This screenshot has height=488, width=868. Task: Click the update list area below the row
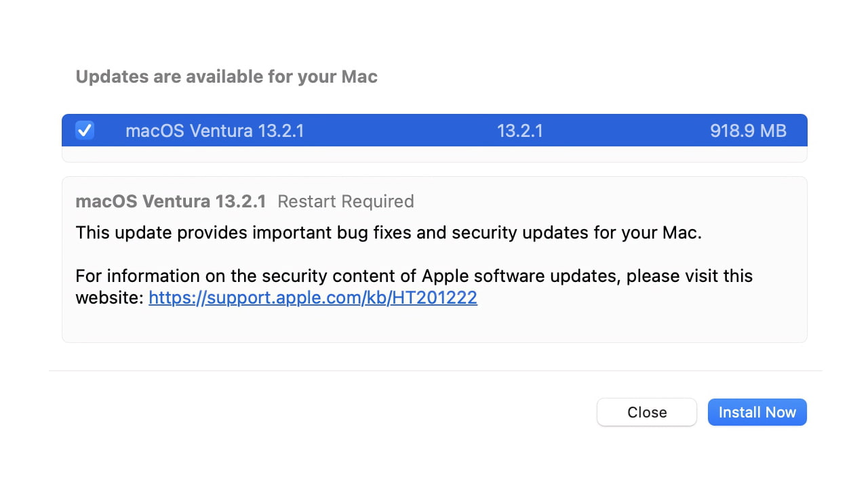pyautogui.click(x=434, y=155)
